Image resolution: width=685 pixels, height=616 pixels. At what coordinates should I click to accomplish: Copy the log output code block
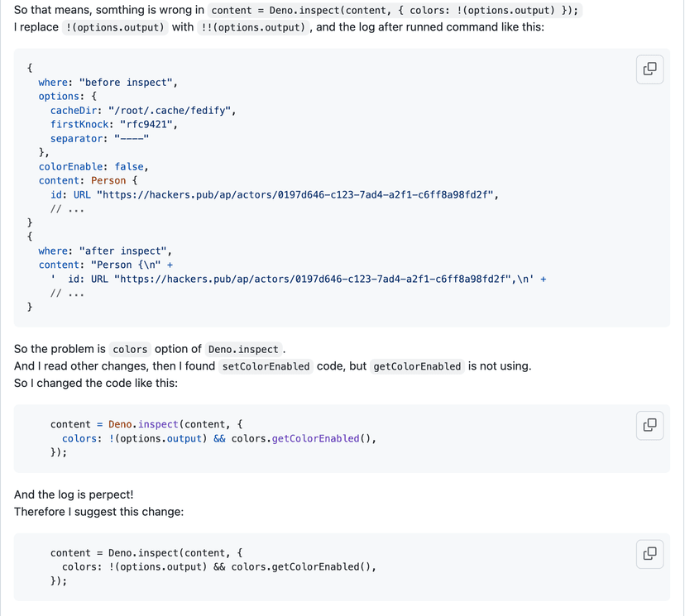[649, 69]
